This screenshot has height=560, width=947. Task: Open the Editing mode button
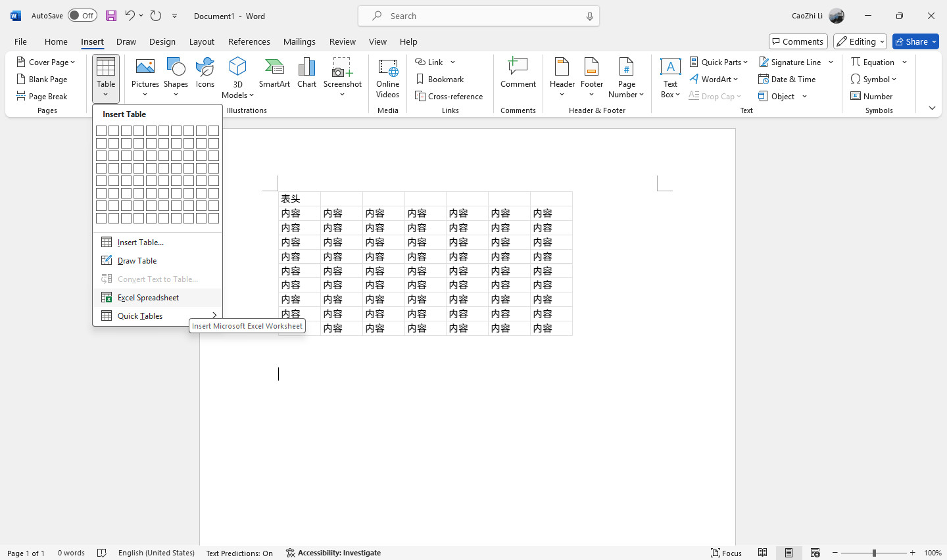coord(860,41)
